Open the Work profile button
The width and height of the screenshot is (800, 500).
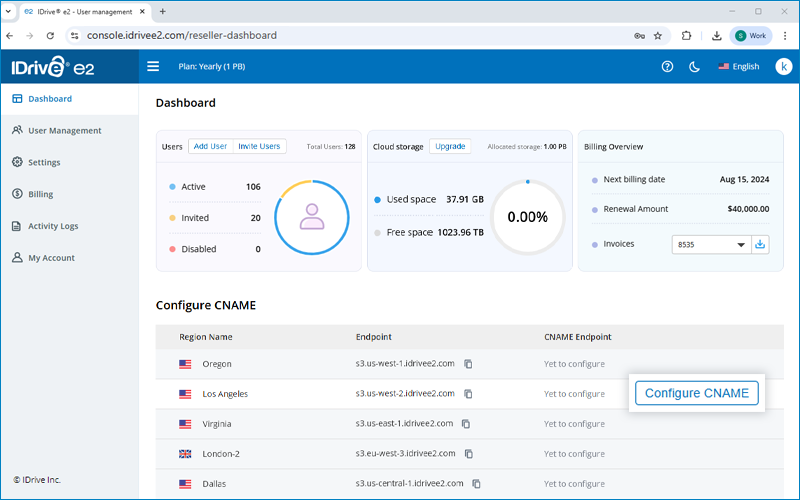pos(751,36)
